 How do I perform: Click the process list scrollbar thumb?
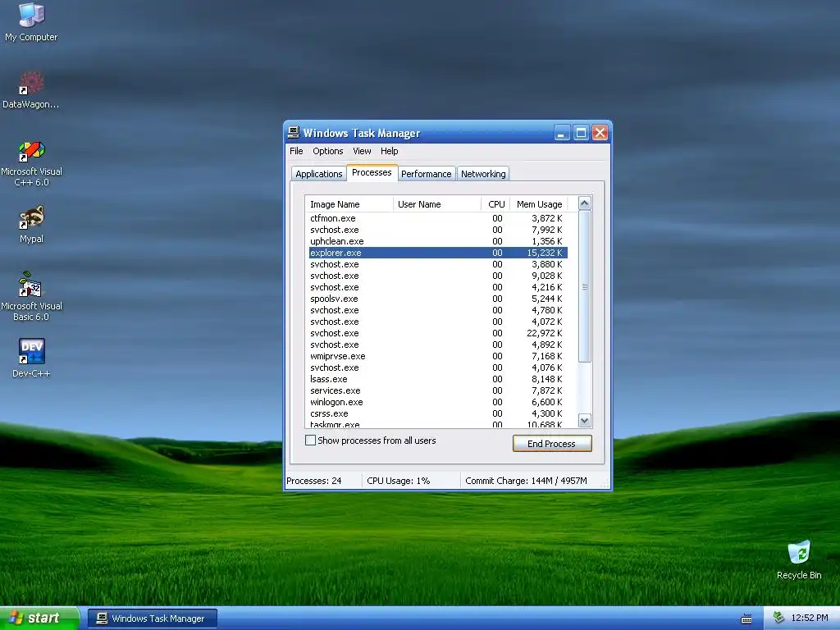tap(584, 286)
